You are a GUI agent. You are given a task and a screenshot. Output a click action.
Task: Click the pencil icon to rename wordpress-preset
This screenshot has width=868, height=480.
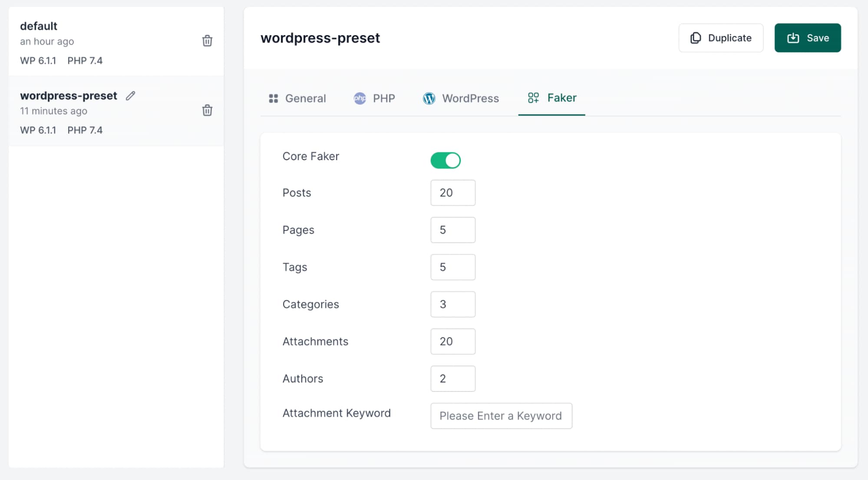click(x=131, y=96)
